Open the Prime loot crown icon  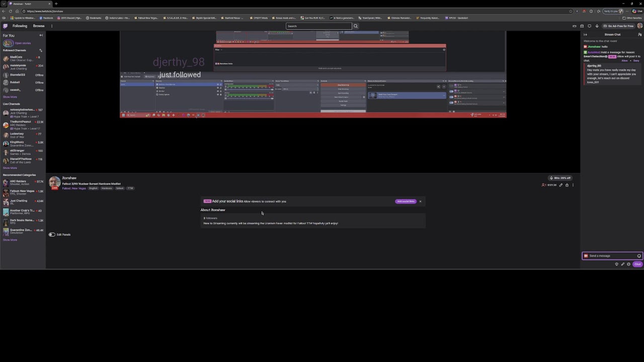point(575,26)
